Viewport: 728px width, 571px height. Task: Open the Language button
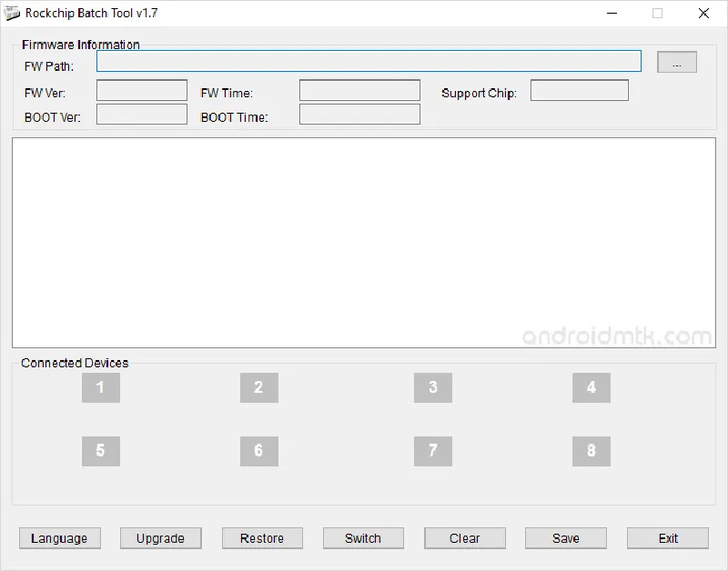point(60,538)
